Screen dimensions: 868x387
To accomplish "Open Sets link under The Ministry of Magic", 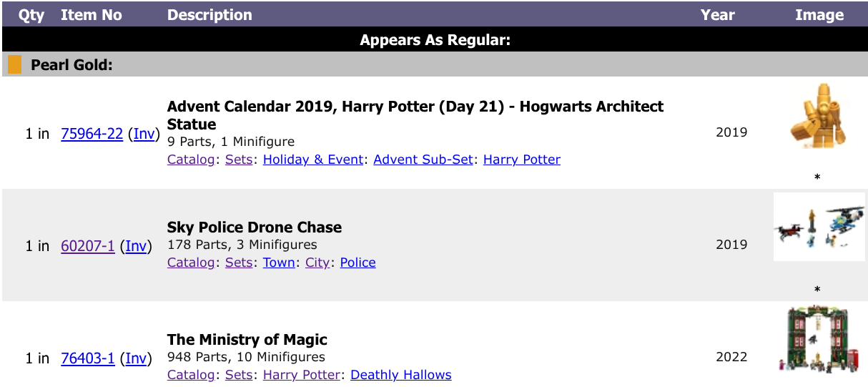I will [x=239, y=375].
